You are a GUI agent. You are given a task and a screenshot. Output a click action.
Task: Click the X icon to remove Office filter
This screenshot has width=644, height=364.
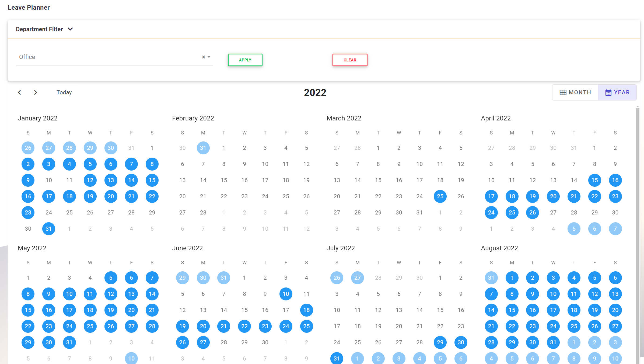pyautogui.click(x=204, y=57)
